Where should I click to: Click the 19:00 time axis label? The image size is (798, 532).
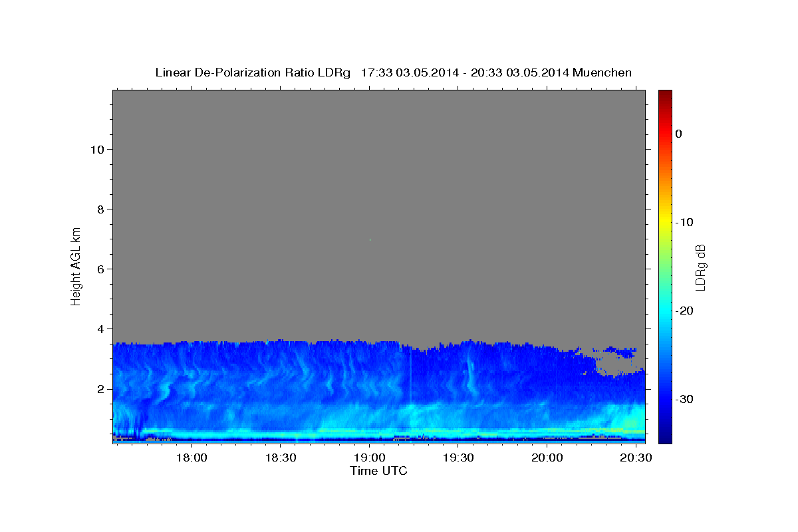click(370, 458)
